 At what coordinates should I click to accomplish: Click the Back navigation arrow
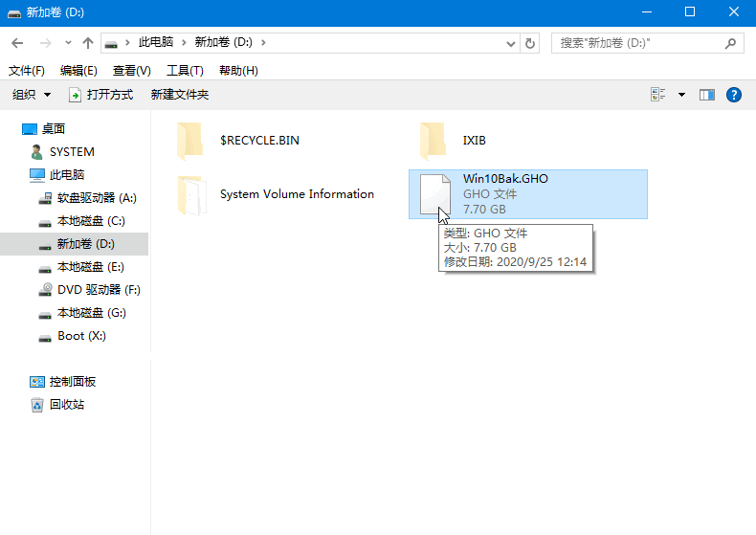(x=17, y=43)
